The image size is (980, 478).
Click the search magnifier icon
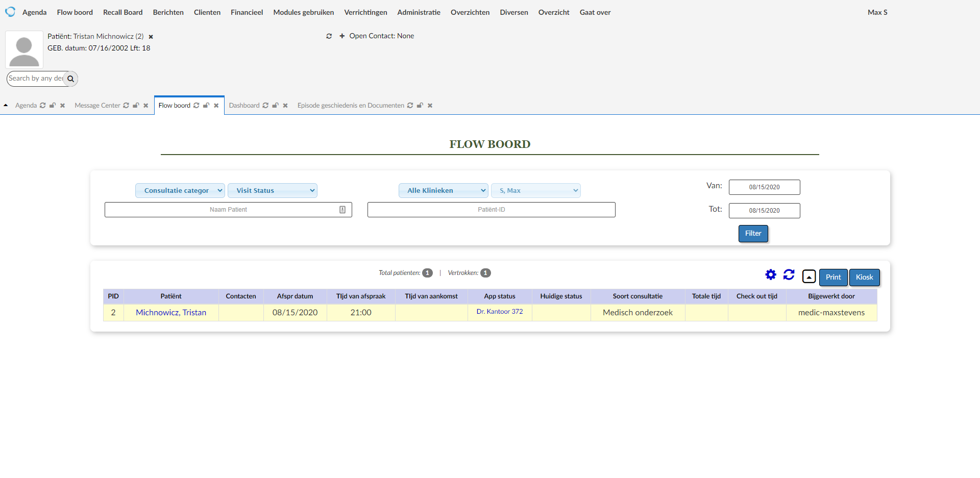click(71, 79)
